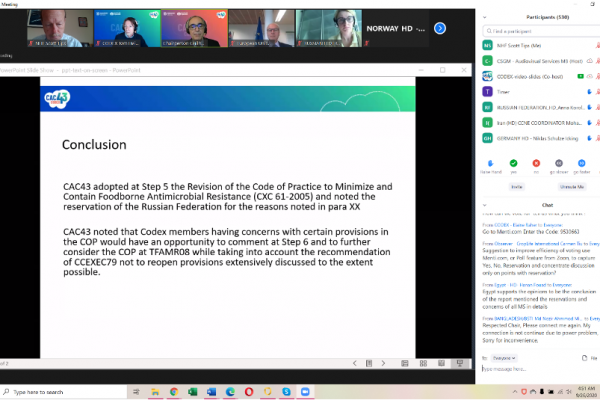Open the 'Everyone' recipient dropdown
This screenshot has height=400, width=600.
[505, 357]
